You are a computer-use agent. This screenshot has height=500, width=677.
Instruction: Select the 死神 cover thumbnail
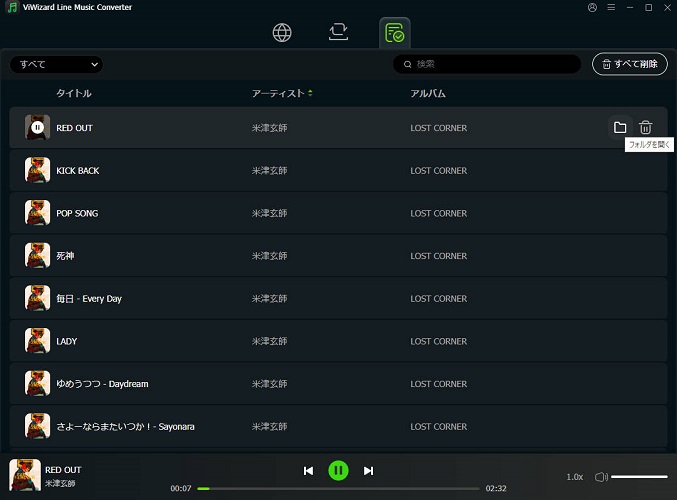37,256
